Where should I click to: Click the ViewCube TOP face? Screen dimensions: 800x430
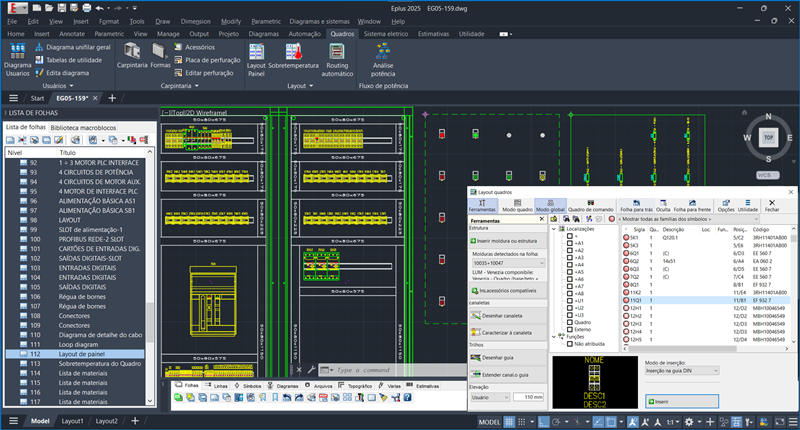coord(768,137)
